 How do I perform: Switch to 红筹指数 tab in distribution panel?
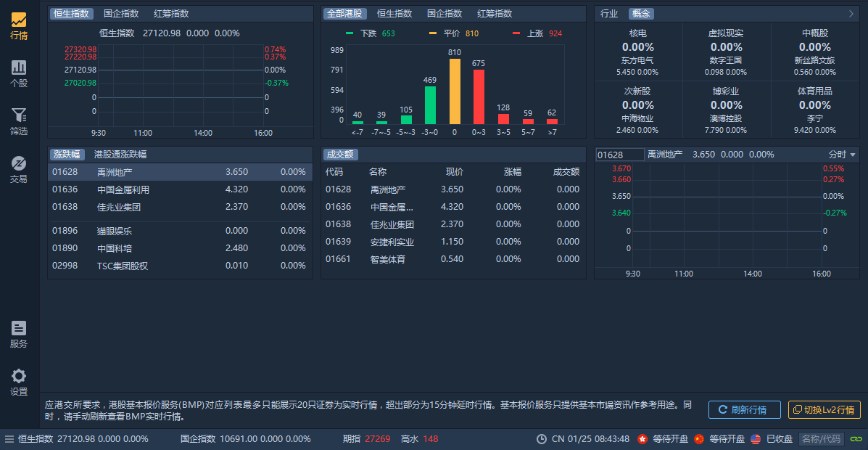pyautogui.click(x=495, y=14)
